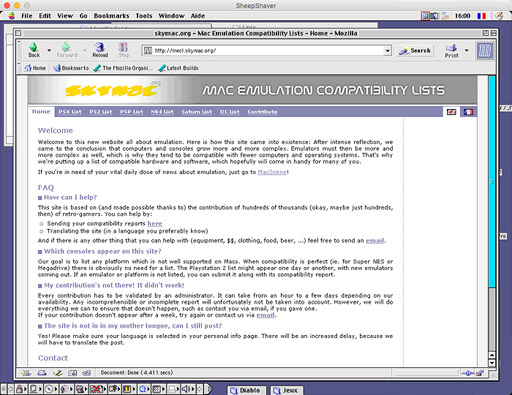
Task: Open the Back button history dropdown arrow
Action: [49, 50]
